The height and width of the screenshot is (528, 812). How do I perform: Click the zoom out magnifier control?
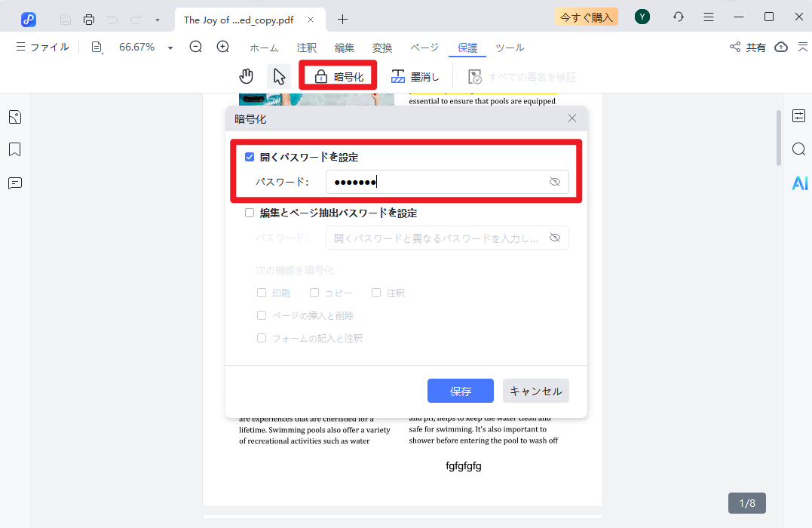coord(195,47)
